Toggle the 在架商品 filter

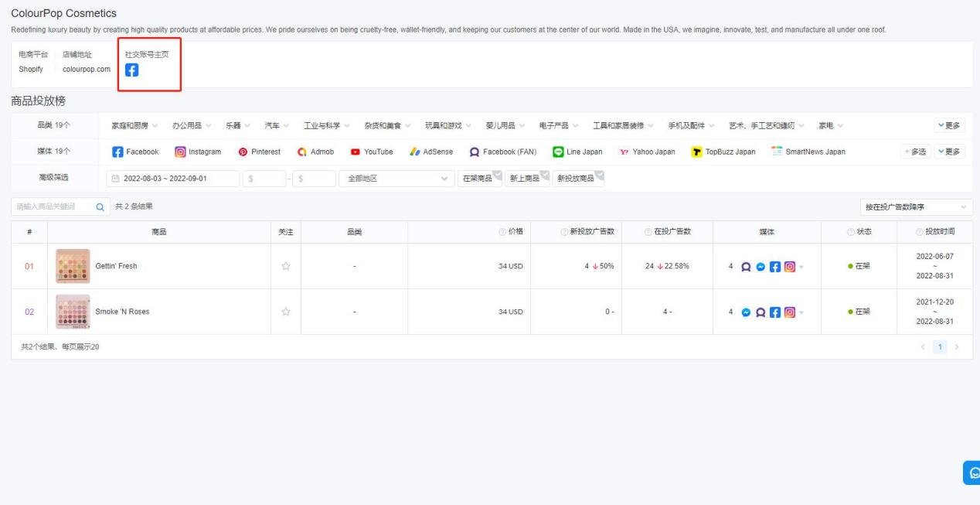[x=479, y=178]
